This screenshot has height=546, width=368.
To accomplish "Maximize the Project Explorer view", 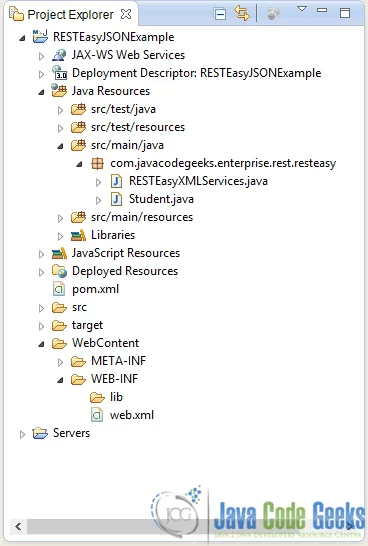I will 345,13.
